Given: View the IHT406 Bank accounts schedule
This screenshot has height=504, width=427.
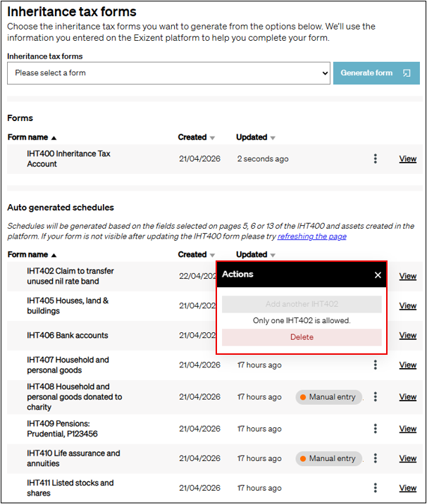Looking at the screenshot, I should click(x=407, y=336).
